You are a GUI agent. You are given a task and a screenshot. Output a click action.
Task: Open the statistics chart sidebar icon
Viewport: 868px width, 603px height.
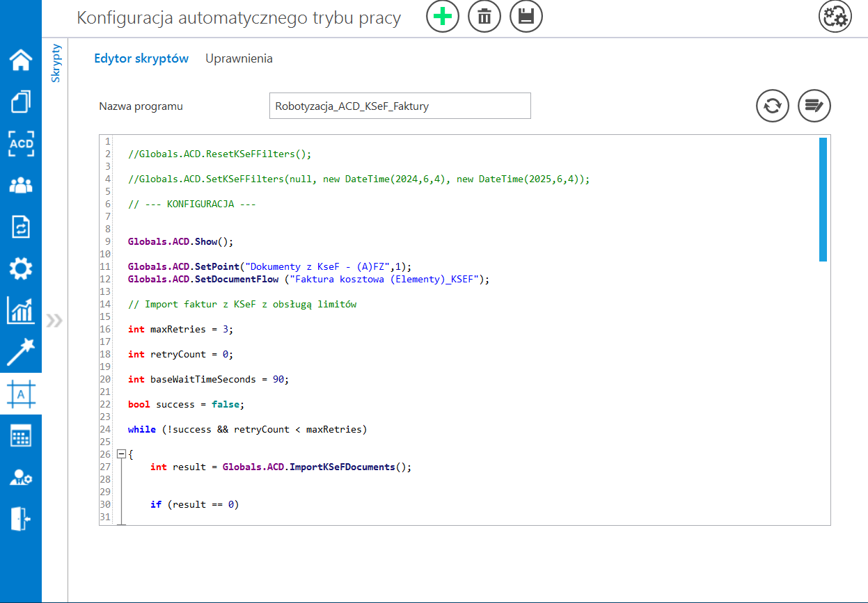(21, 310)
